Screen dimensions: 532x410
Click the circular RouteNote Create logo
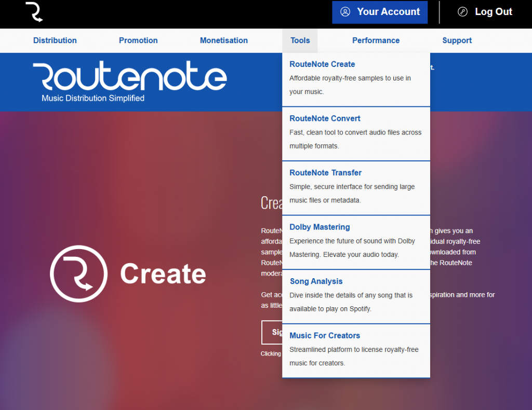click(78, 274)
